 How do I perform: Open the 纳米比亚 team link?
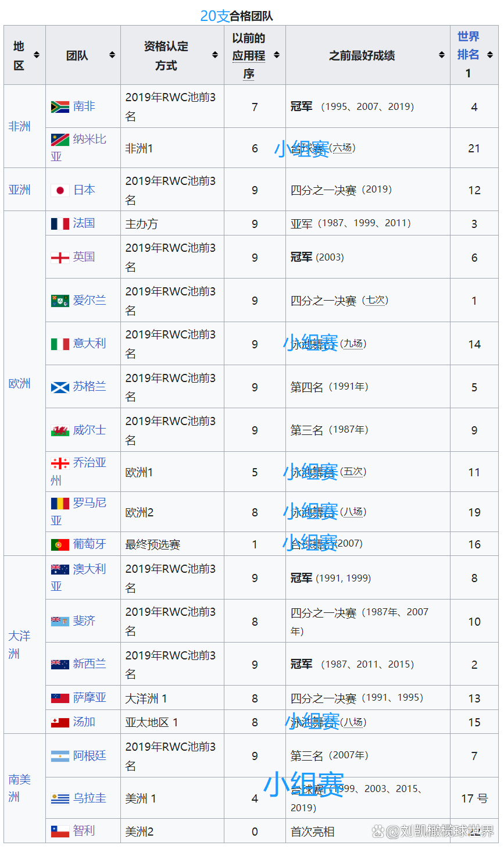pos(78,148)
